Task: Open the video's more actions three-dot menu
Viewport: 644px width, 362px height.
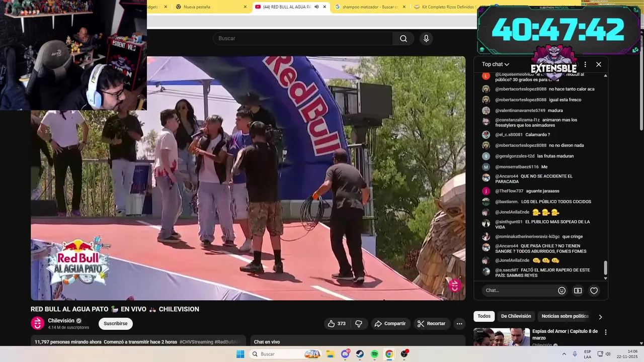Action: click(459, 324)
